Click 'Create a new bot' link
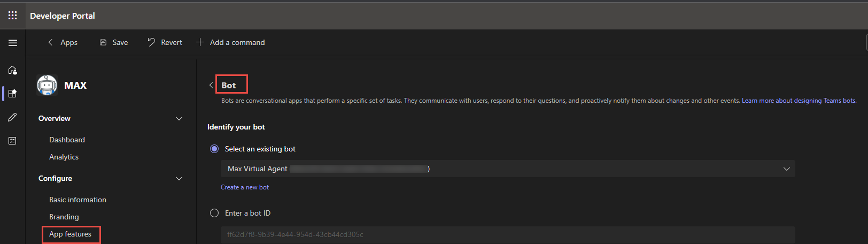 click(245, 187)
